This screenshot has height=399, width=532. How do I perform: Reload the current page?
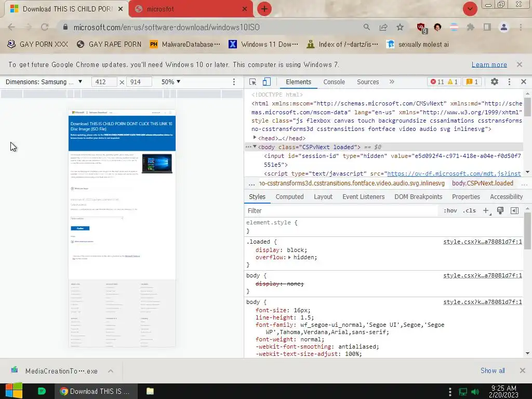click(x=45, y=27)
